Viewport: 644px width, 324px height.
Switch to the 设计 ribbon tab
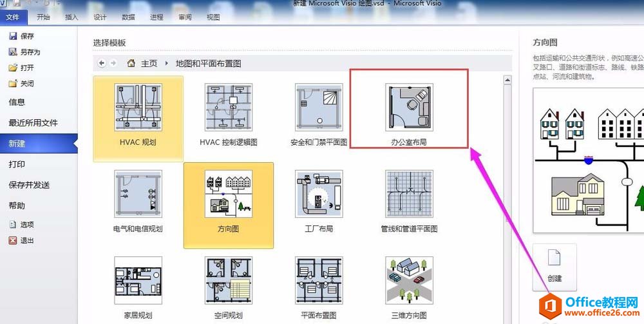[x=100, y=17]
